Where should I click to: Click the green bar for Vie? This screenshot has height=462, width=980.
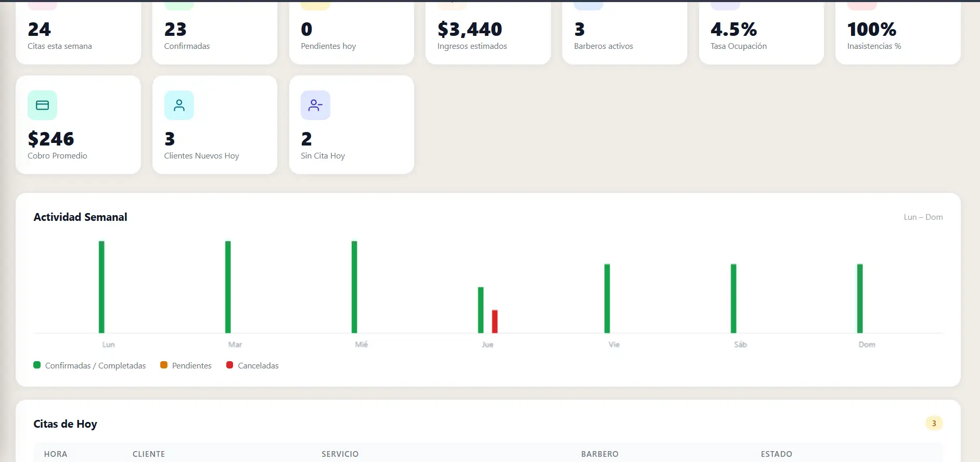[x=607, y=298]
